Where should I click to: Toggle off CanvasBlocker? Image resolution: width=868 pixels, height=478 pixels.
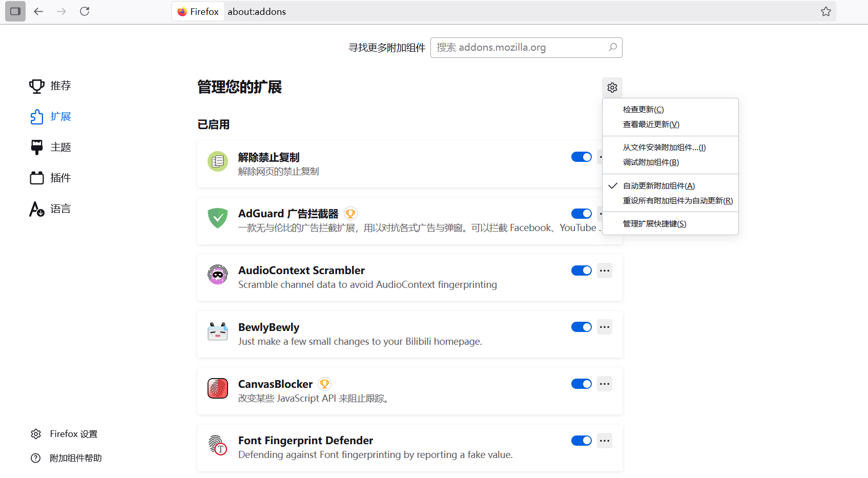pos(581,384)
